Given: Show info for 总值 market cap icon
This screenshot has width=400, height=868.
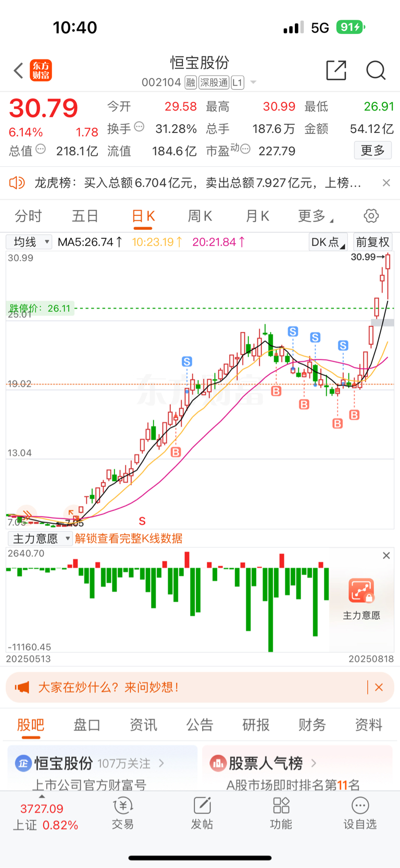Looking at the screenshot, I should [x=41, y=150].
